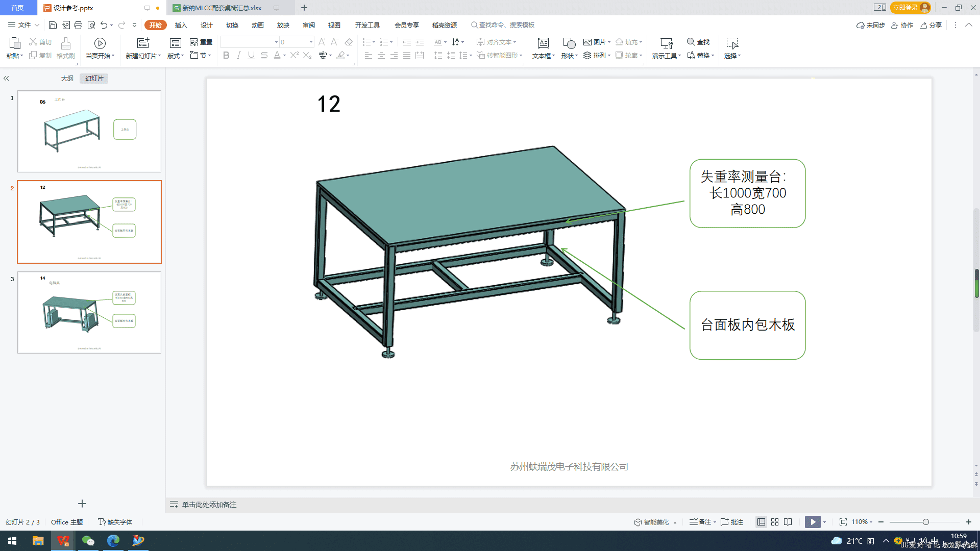Image resolution: width=980 pixels, height=551 pixels.
Task: Select slide 3 thumbnail (14 电脑桌)
Action: coord(89,312)
